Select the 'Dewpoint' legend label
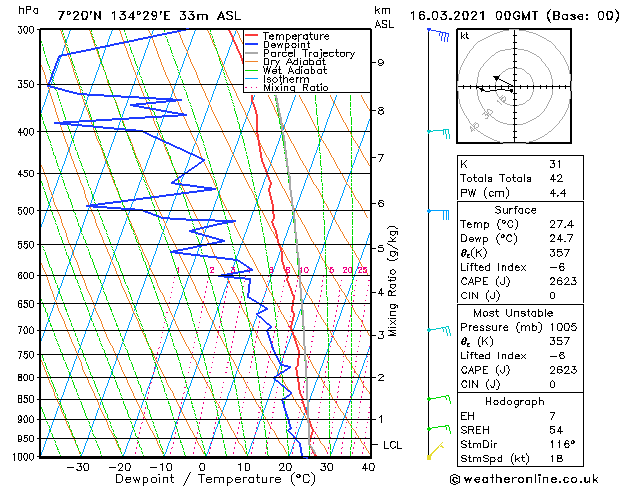The image size is (629, 486). coord(286,45)
